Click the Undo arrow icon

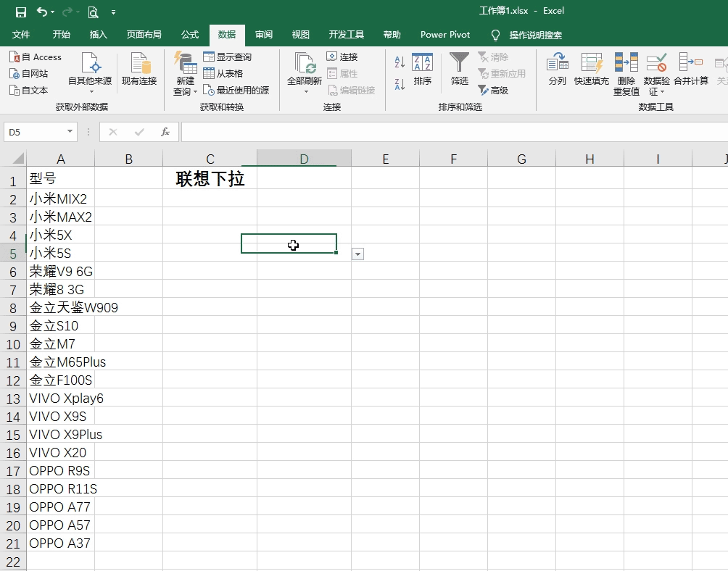[x=41, y=12]
